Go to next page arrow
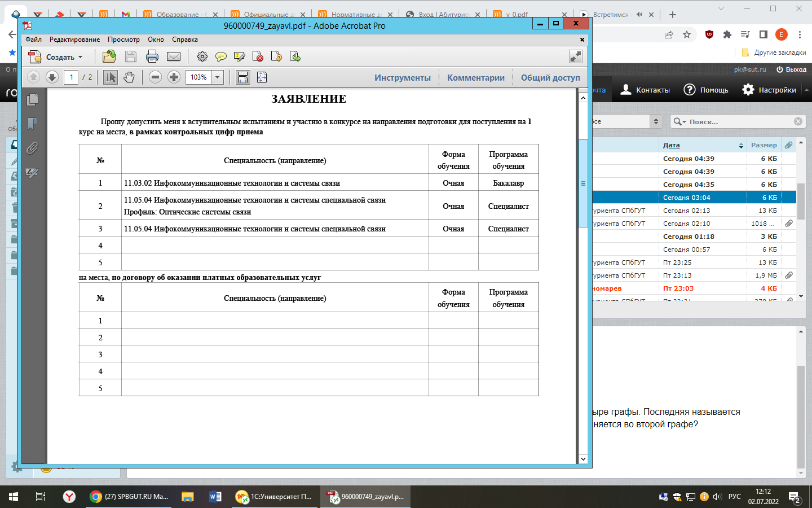The image size is (812, 508). [x=52, y=77]
